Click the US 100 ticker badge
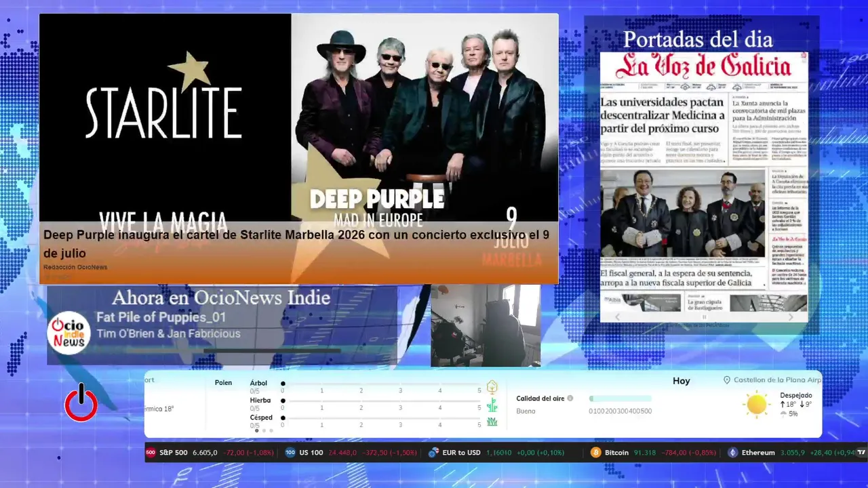 coord(290,453)
